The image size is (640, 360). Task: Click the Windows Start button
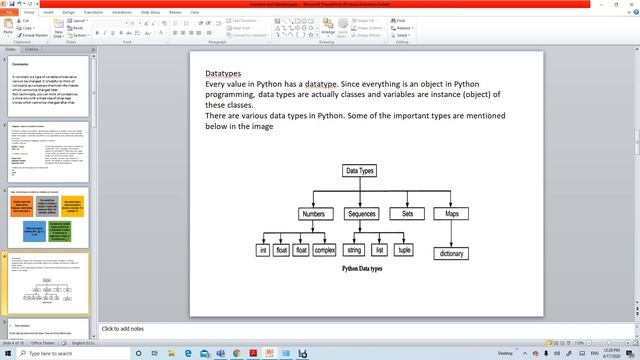click(7, 353)
